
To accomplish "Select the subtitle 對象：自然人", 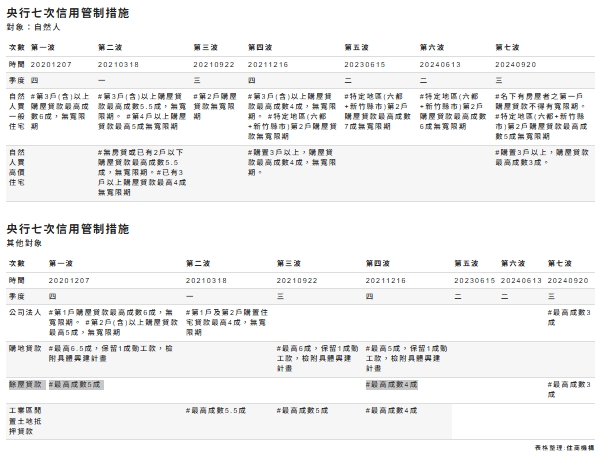I will coord(33,27).
